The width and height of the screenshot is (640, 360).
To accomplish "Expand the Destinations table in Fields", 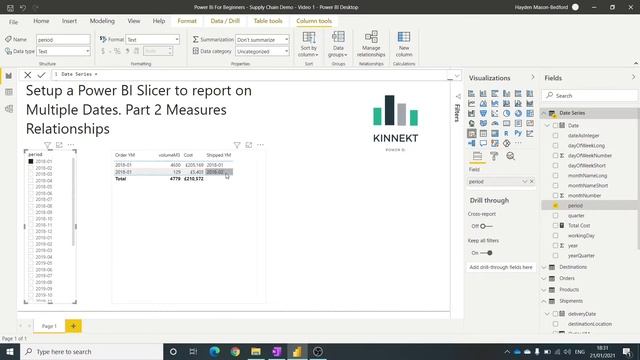I will (x=544, y=267).
